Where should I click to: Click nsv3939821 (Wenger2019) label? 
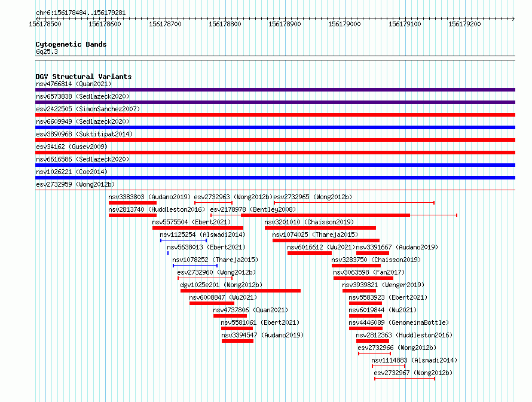pos(383,285)
